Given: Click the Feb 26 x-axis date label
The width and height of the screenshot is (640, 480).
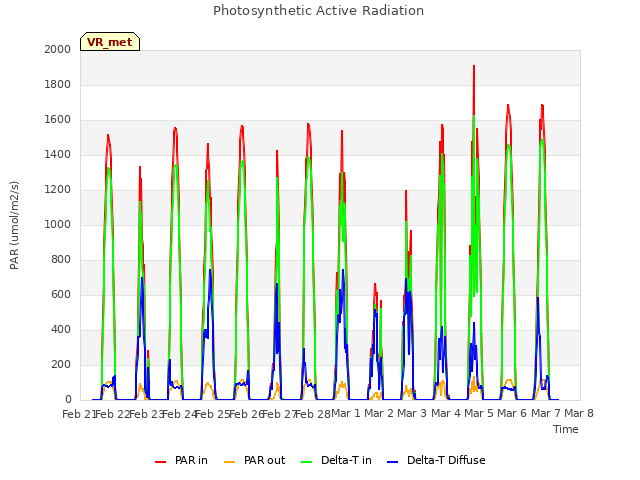Looking at the screenshot, I should pyautogui.click(x=246, y=414).
